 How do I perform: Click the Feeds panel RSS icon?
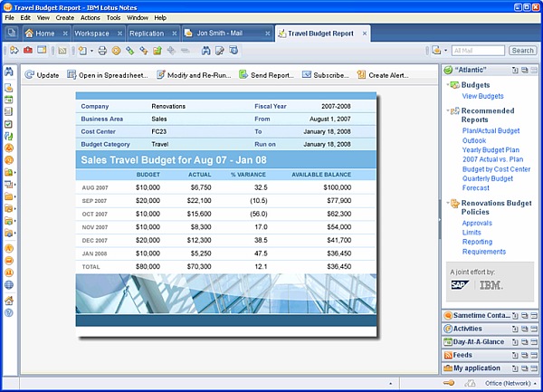(448, 355)
